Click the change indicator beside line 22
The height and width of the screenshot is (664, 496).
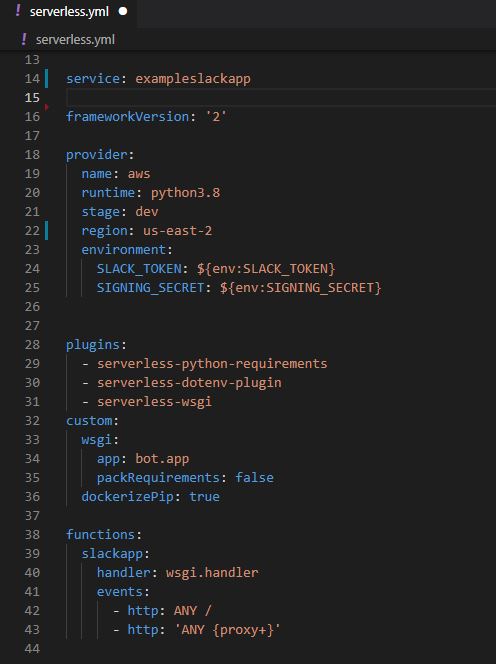(x=47, y=231)
